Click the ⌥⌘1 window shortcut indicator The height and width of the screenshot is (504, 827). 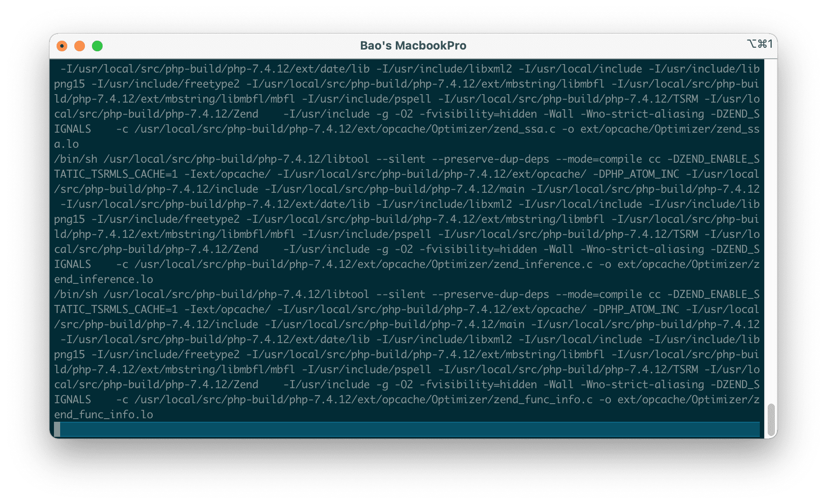pyautogui.click(x=760, y=44)
